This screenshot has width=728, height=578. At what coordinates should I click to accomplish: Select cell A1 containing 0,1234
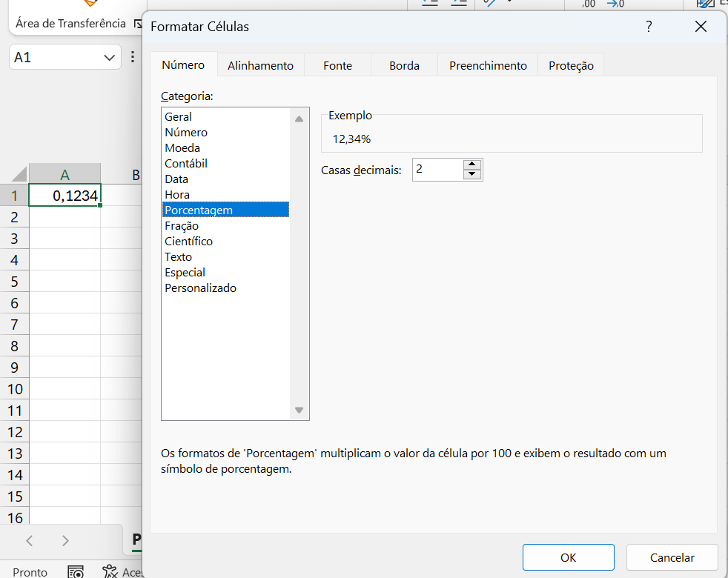click(x=64, y=196)
